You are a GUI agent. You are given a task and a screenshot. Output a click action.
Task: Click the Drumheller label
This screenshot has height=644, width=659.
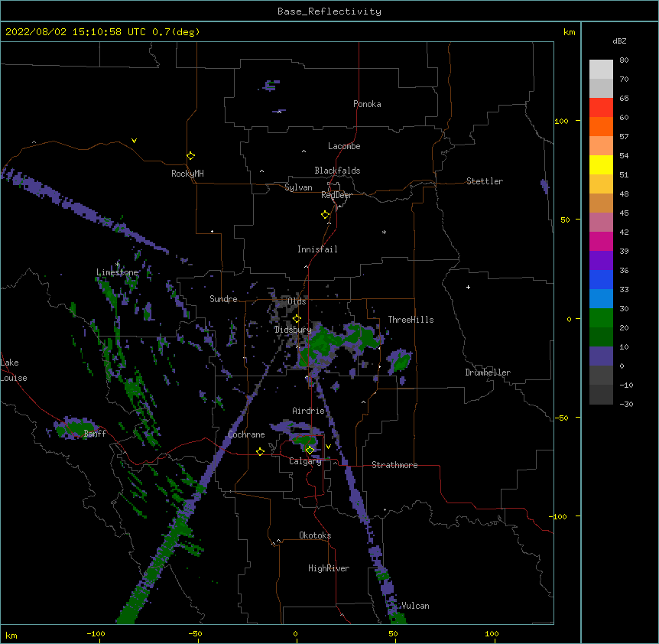coord(488,372)
